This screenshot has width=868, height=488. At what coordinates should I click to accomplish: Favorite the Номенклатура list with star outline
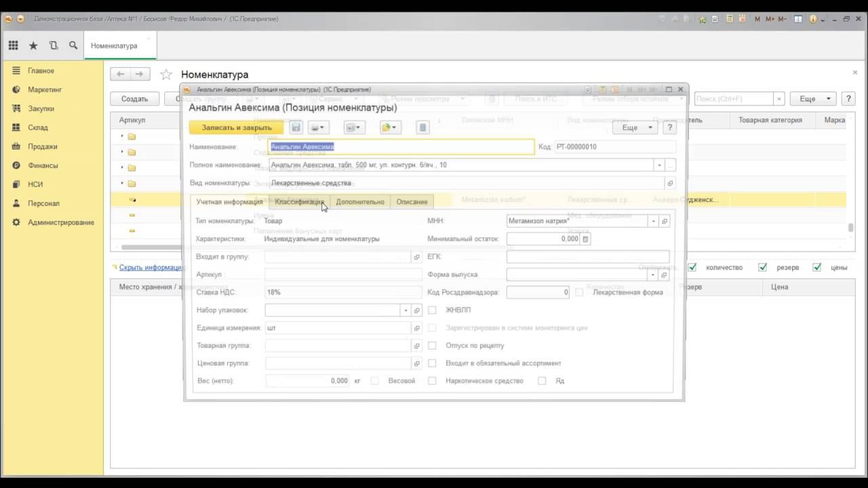[x=166, y=75]
